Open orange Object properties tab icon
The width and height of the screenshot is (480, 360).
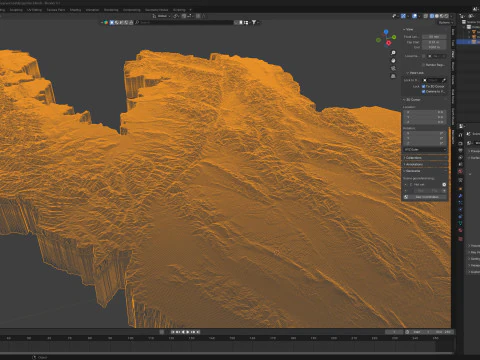pos(461,189)
